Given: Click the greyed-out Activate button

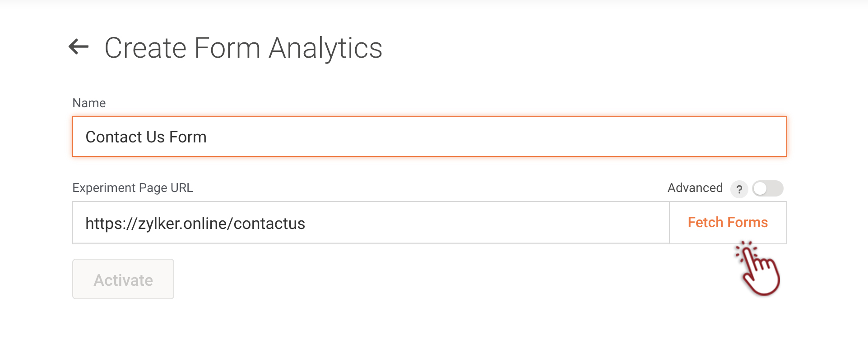Looking at the screenshot, I should [x=123, y=279].
